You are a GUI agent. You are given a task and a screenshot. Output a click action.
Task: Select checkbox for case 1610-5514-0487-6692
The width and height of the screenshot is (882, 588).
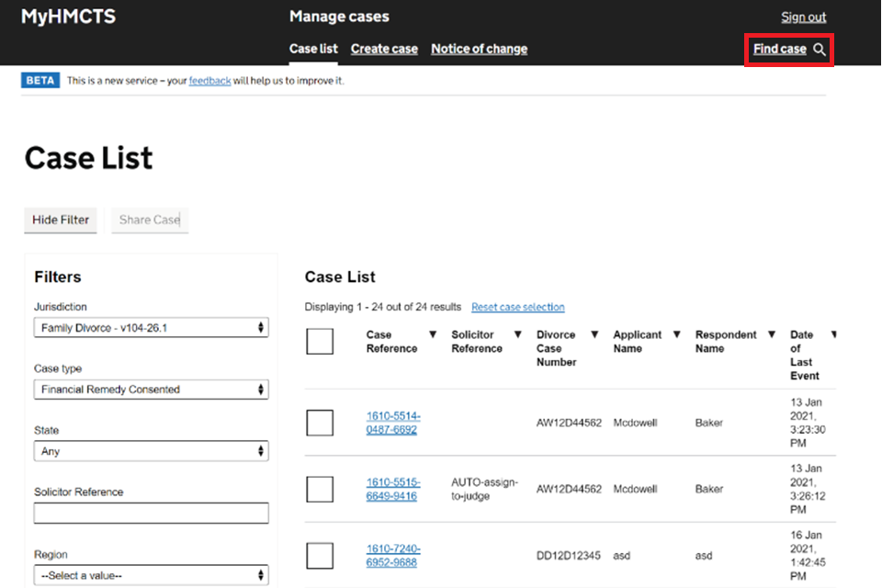[x=320, y=423]
